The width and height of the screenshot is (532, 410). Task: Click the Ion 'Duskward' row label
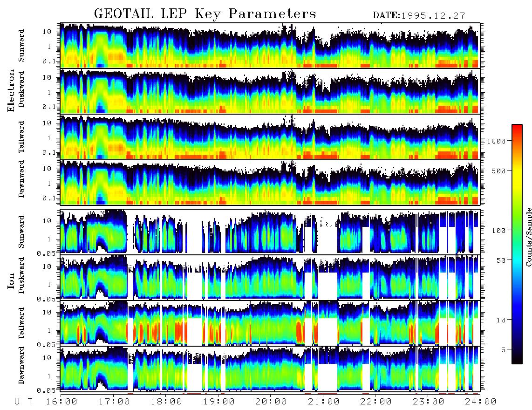coord(21,276)
